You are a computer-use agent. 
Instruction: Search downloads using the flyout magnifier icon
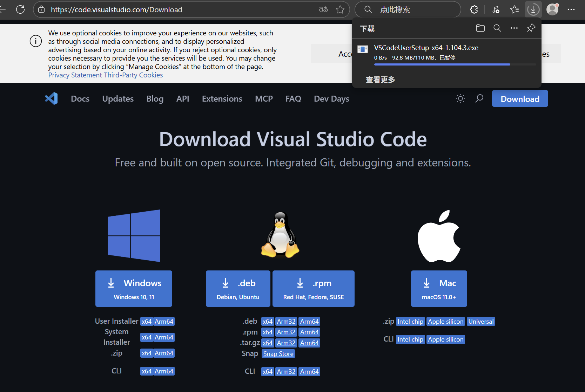point(497,28)
